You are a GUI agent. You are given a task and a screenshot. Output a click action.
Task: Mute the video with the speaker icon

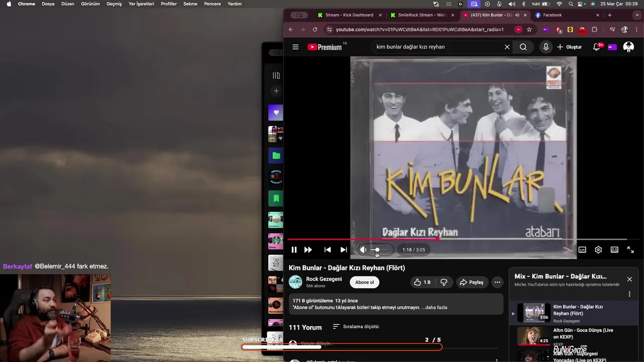click(363, 250)
